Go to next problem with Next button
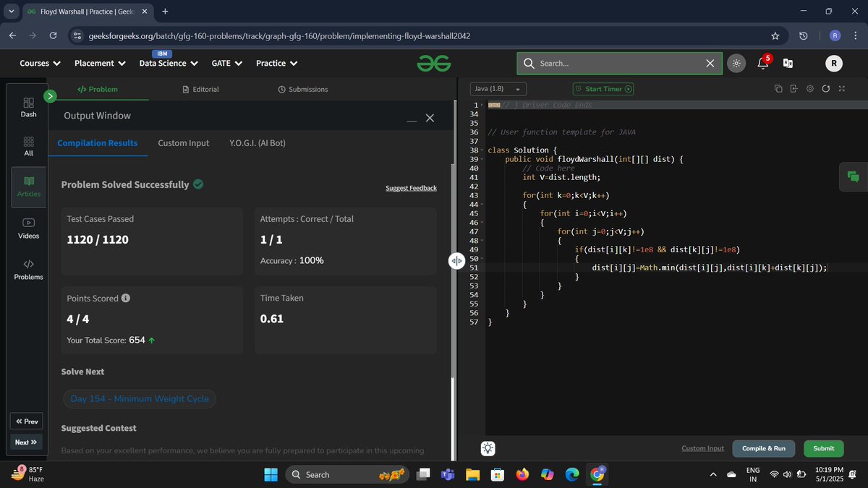This screenshot has width=868, height=488. 27,442
